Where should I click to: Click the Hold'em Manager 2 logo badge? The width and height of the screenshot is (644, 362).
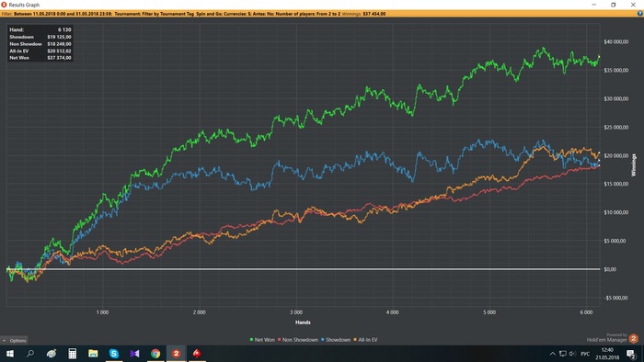[x=633, y=338]
